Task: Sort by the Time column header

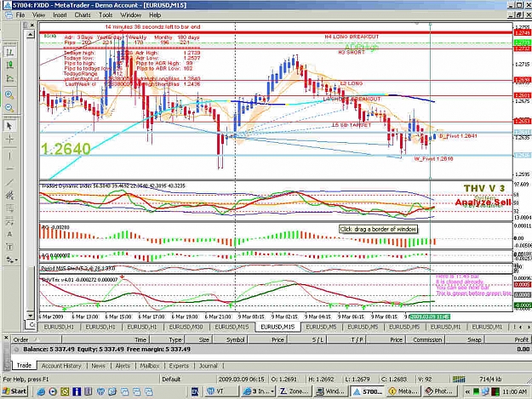Action: (x=106, y=339)
